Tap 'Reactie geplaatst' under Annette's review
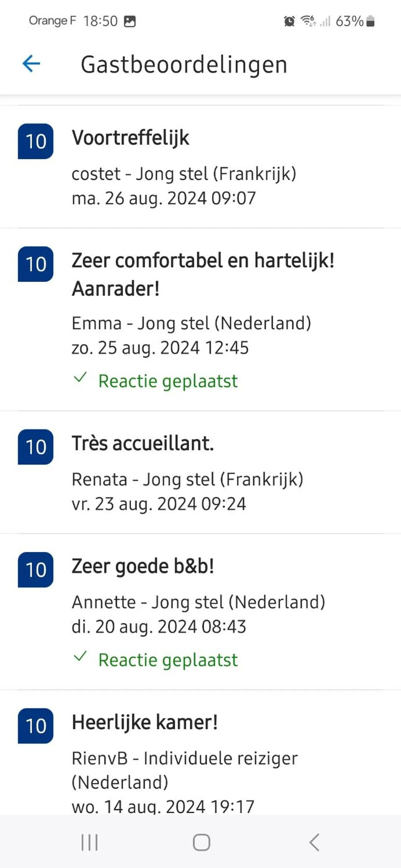This screenshot has width=401, height=868. point(168,660)
